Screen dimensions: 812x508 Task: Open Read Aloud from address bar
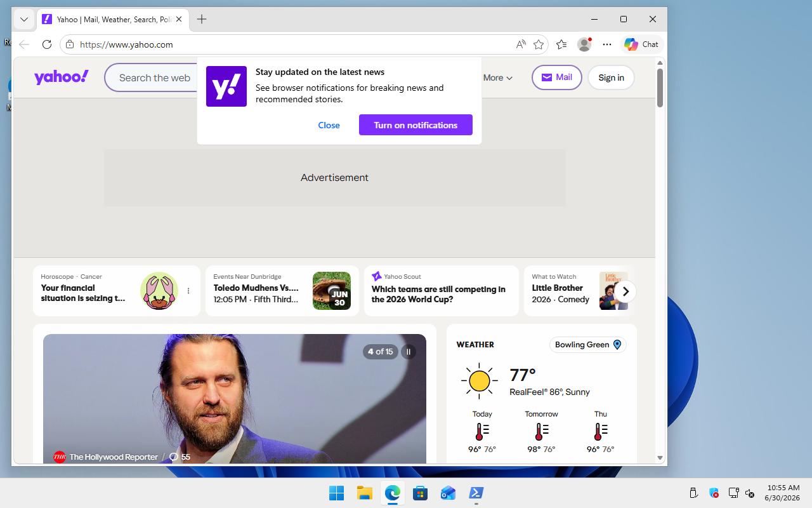(x=521, y=44)
